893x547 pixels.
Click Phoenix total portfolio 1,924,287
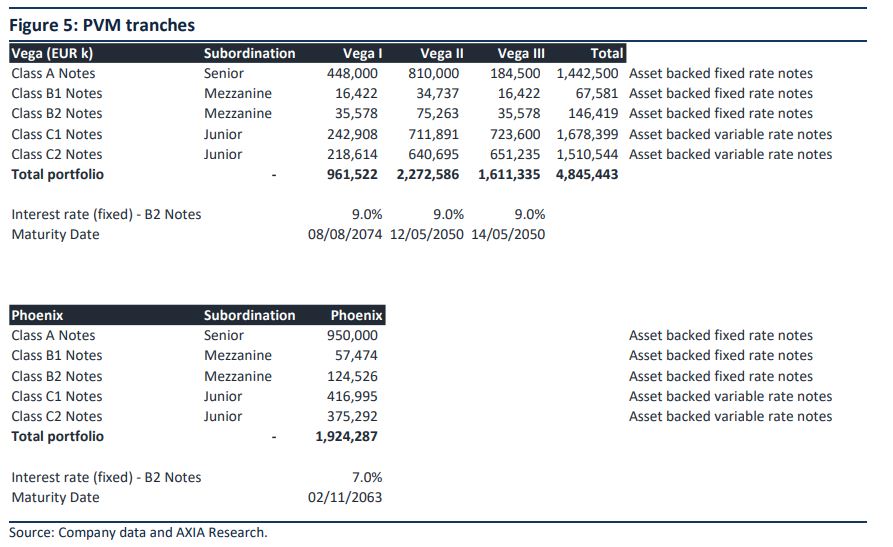pos(346,436)
